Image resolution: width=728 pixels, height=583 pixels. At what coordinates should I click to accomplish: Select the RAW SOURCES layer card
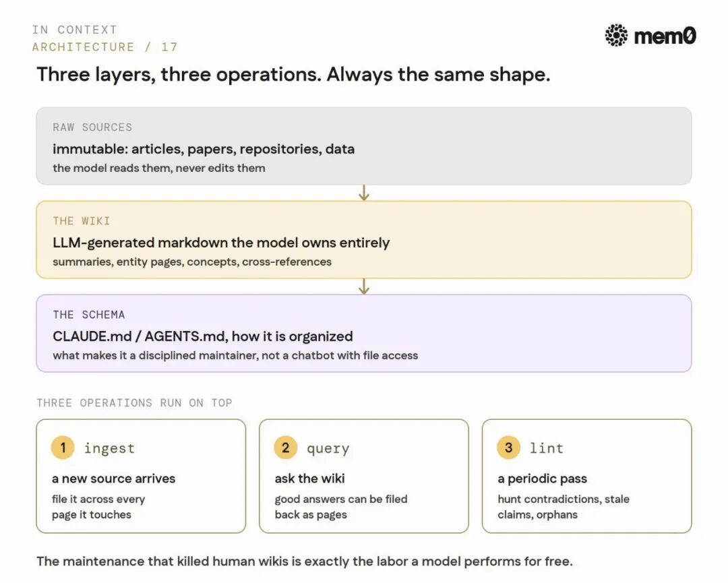click(x=364, y=146)
